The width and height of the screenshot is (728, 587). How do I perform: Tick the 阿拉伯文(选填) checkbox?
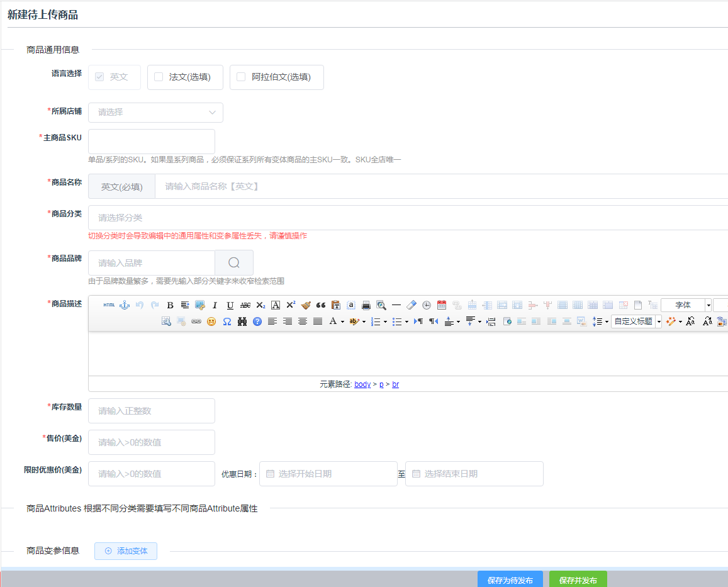pyautogui.click(x=241, y=77)
